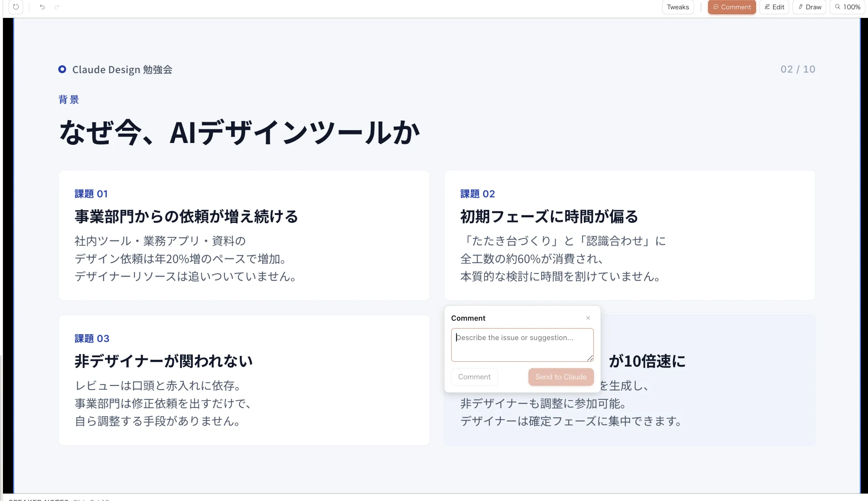Switch to Edit mode
Image resolution: width=868 pixels, height=501 pixels.
[x=774, y=7]
